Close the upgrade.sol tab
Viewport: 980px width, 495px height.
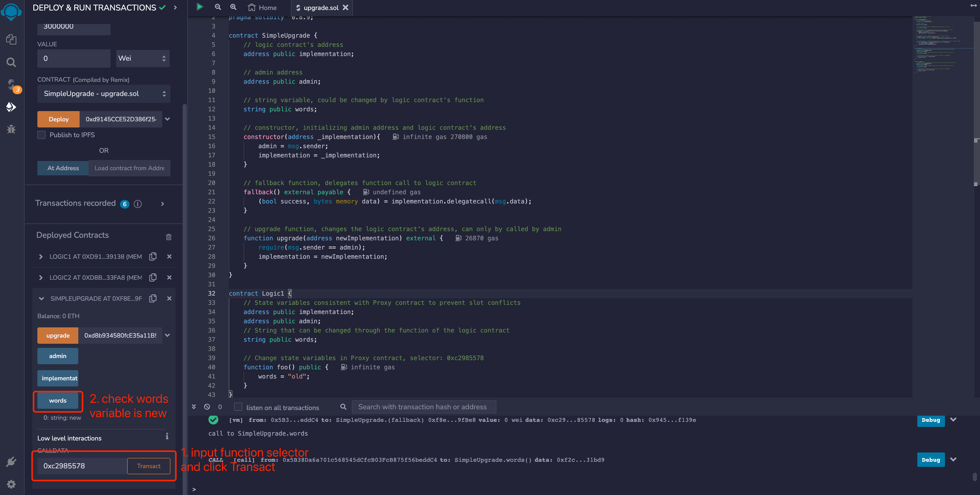tap(345, 8)
